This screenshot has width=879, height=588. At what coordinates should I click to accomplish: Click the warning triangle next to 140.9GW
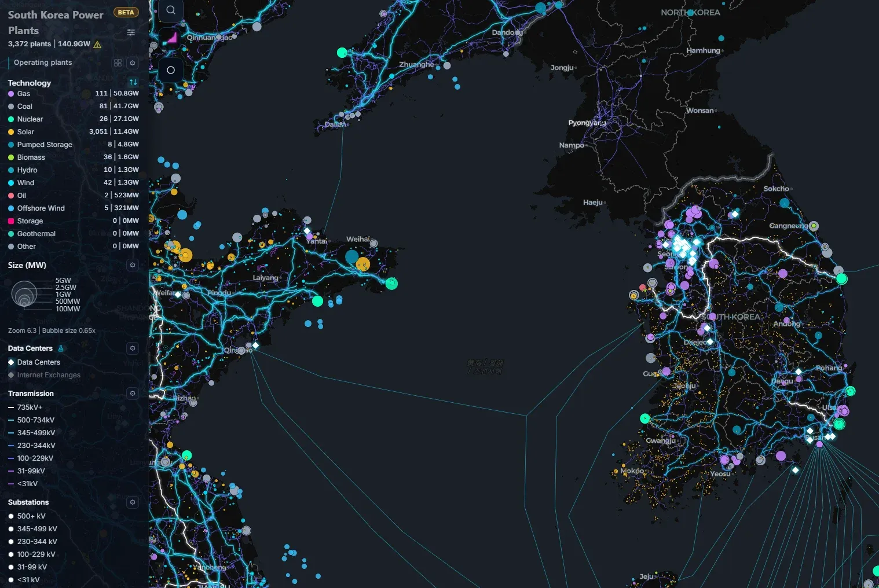pyautogui.click(x=97, y=45)
